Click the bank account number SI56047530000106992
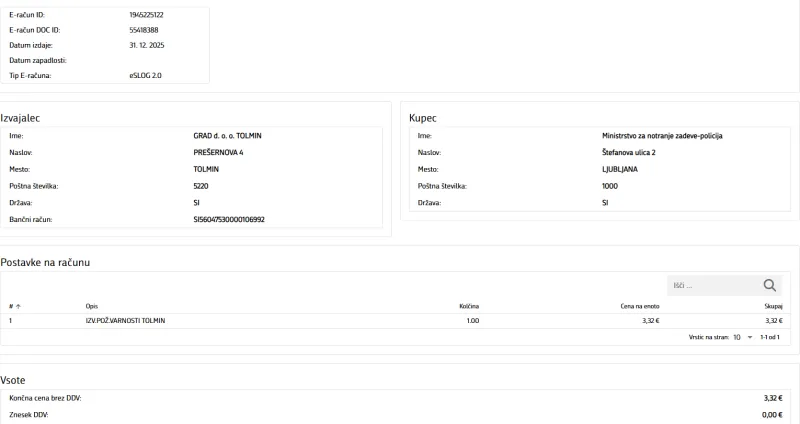Viewport: 800px width, 424px height. pos(235,219)
